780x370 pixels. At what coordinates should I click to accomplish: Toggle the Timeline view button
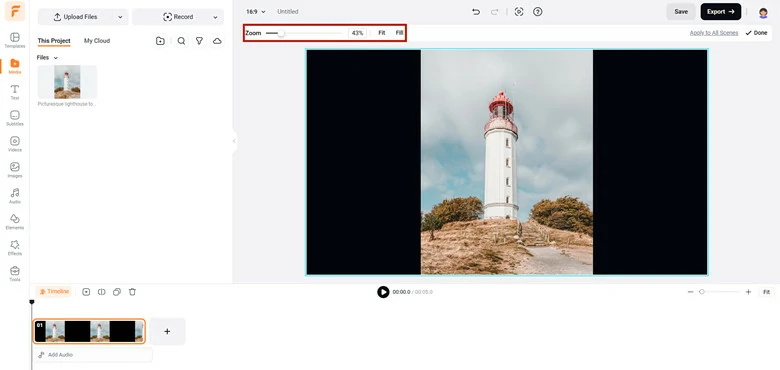(x=54, y=291)
